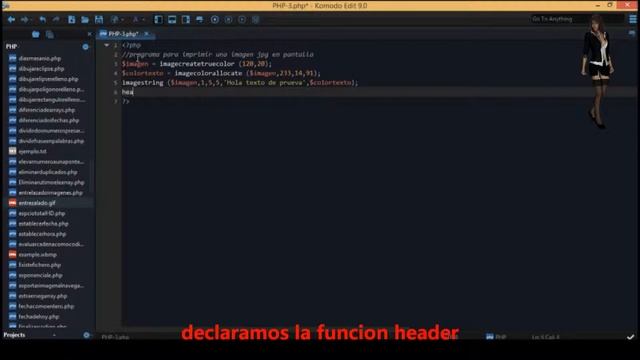
Task: Click the PHP file icon beside dibujareclipse.php
Action: pyautogui.click(x=13, y=69)
